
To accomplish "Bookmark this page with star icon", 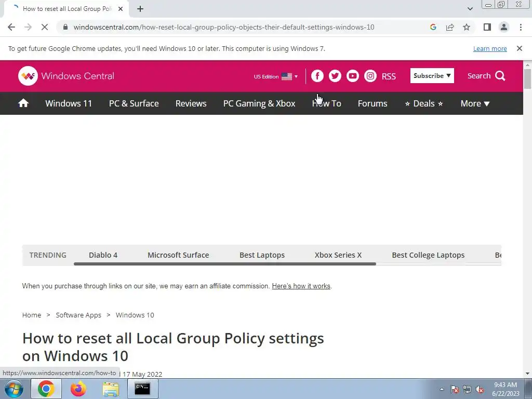I will pyautogui.click(x=467, y=27).
